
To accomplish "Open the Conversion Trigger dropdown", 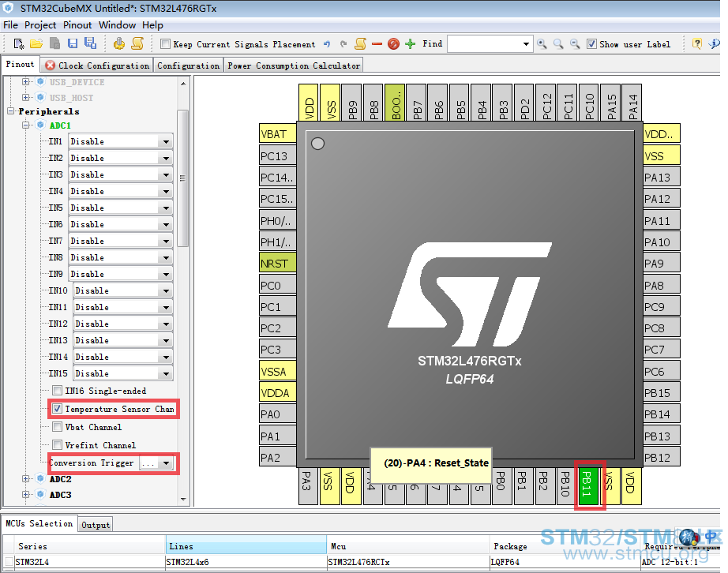I will (x=166, y=463).
